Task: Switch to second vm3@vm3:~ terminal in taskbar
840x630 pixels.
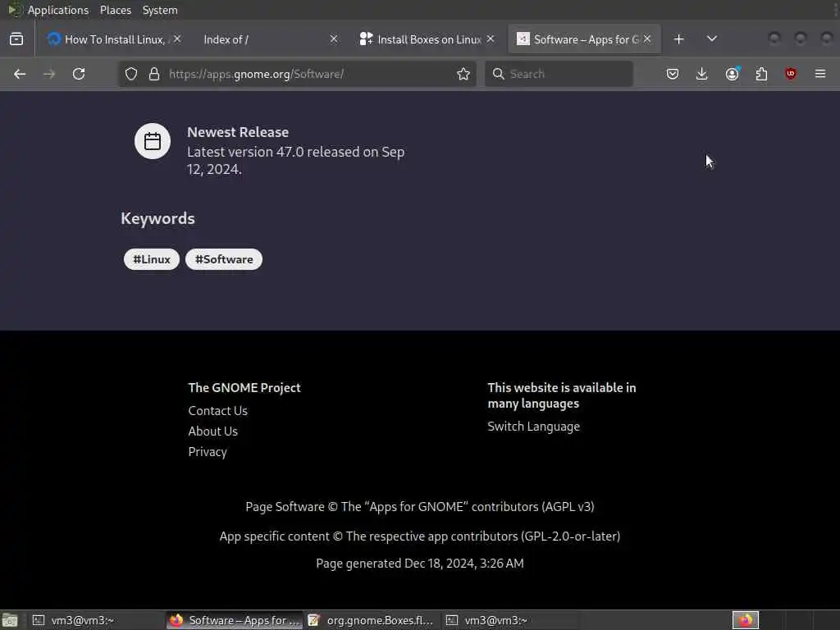Action: tap(510, 620)
